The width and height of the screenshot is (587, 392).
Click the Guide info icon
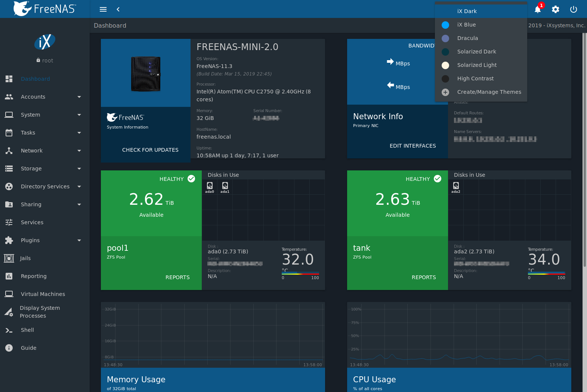pyautogui.click(x=9, y=348)
